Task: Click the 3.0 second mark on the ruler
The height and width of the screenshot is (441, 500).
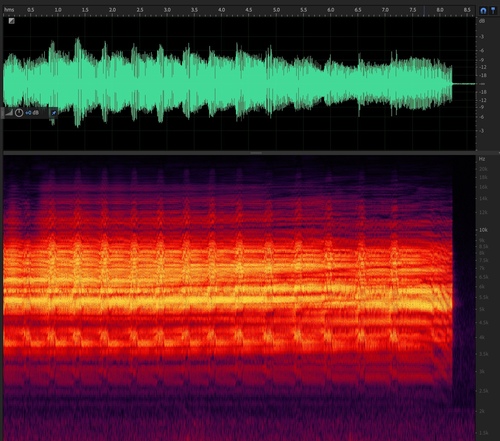Action: pyautogui.click(x=167, y=10)
